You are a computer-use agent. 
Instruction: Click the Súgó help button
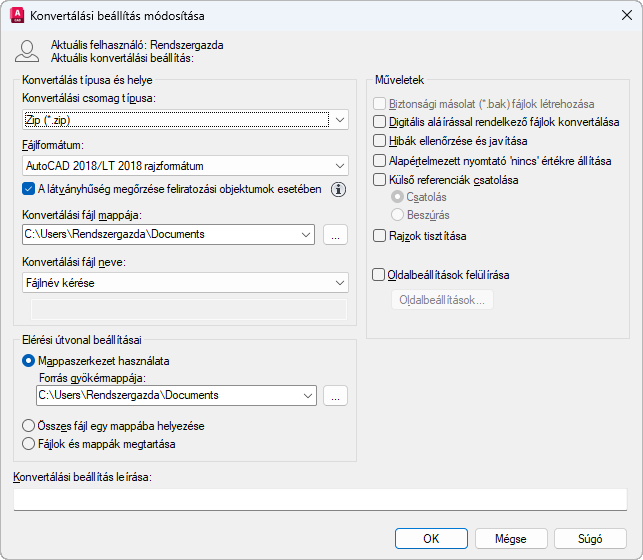click(x=591, y=538)
